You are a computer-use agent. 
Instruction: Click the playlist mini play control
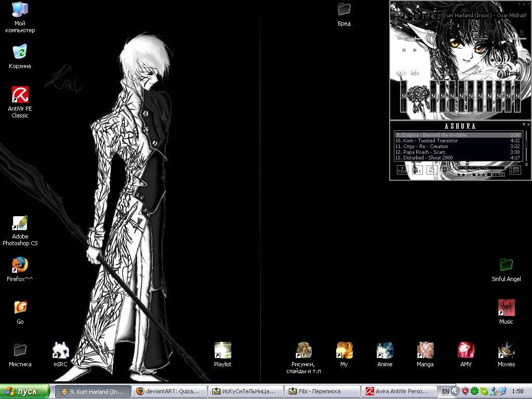463,175
